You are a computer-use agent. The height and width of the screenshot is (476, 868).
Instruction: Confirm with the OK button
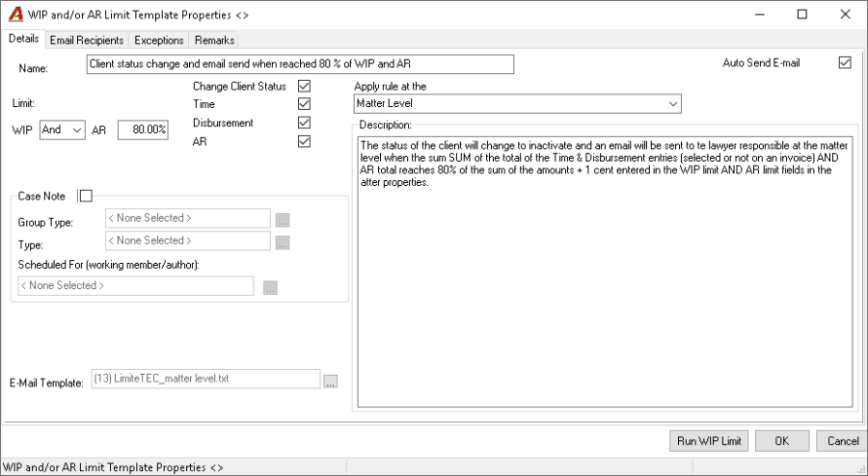[x=781, y=440]
